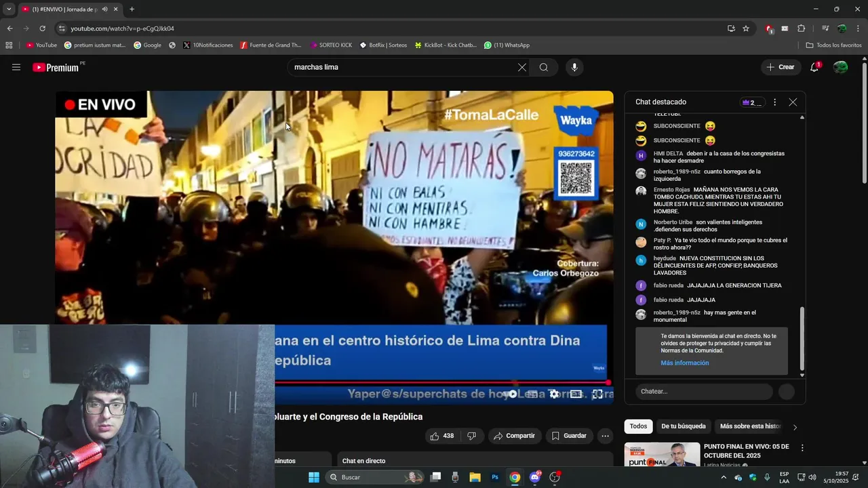Toggle subtitles on the video player
The width and height of the screenshot is (868, 488).
[x=533, y=394]
